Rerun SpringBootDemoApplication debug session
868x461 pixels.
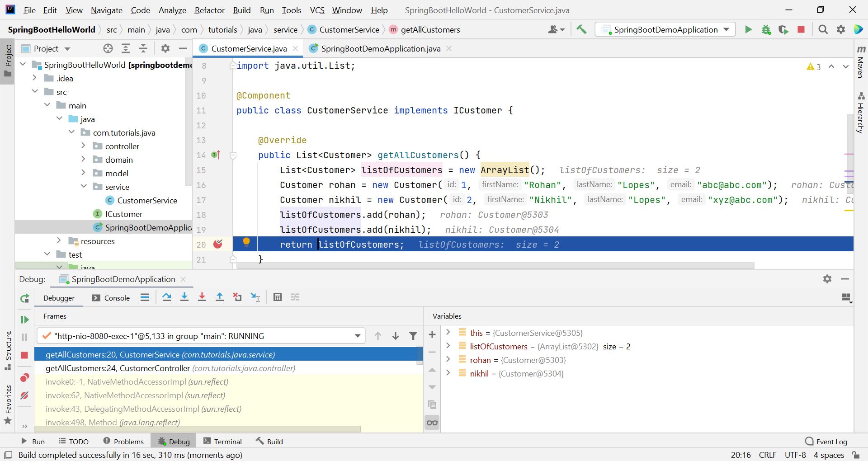24,298
